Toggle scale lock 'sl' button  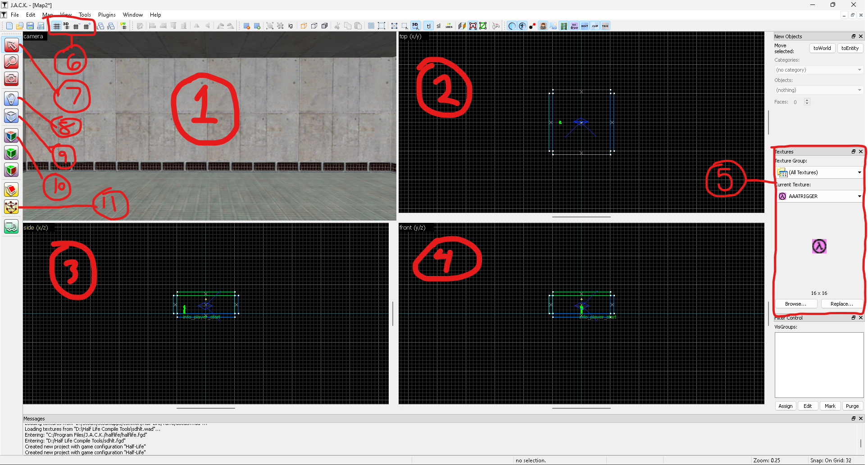pos(438,26)
